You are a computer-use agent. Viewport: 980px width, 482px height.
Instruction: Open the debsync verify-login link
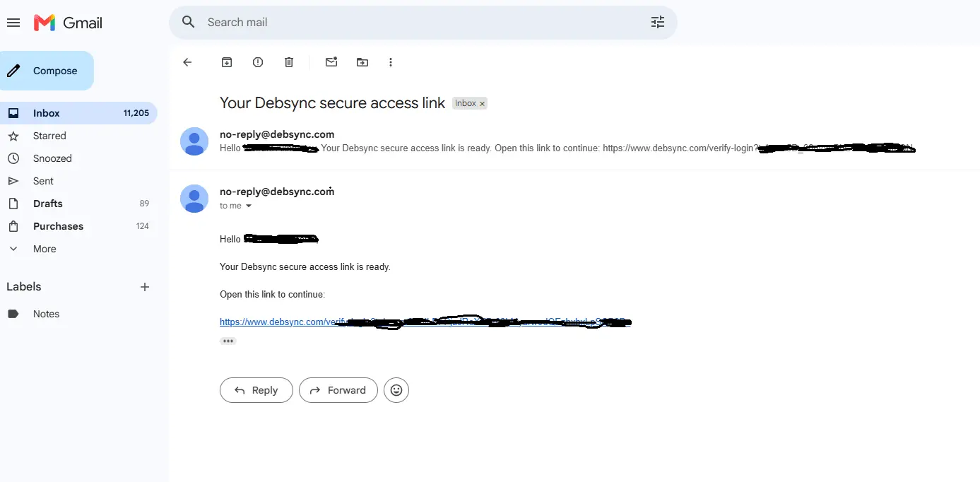click(424, 322)
